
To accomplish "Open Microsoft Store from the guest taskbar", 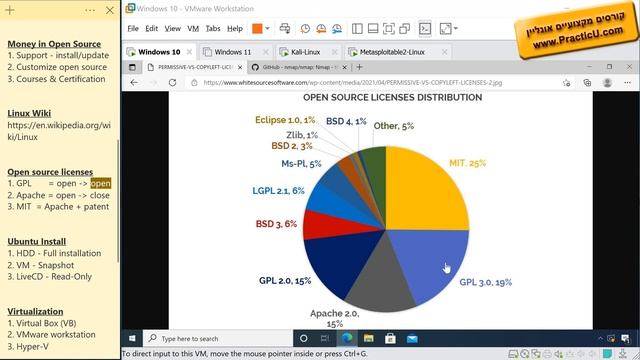I will click(390, 338).
